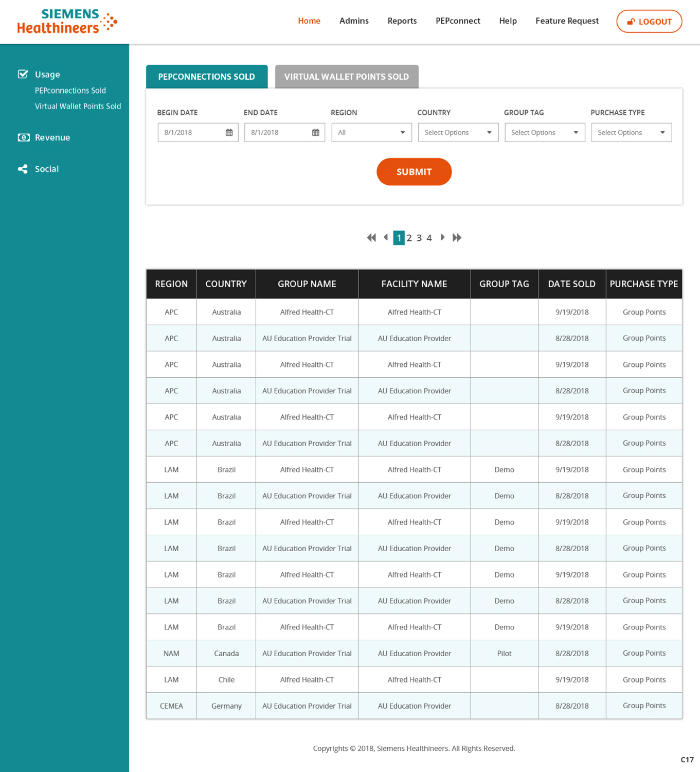Open the Reports nav item

tap(402, 21)
